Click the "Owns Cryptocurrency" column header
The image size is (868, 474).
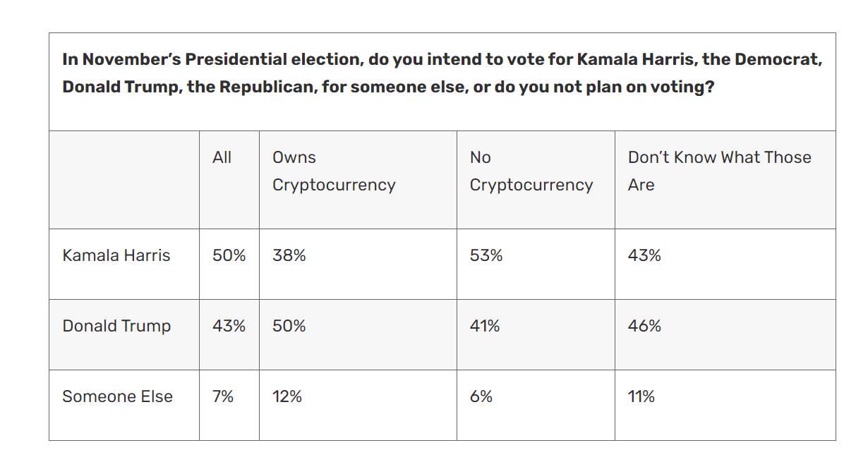(334, 171)
